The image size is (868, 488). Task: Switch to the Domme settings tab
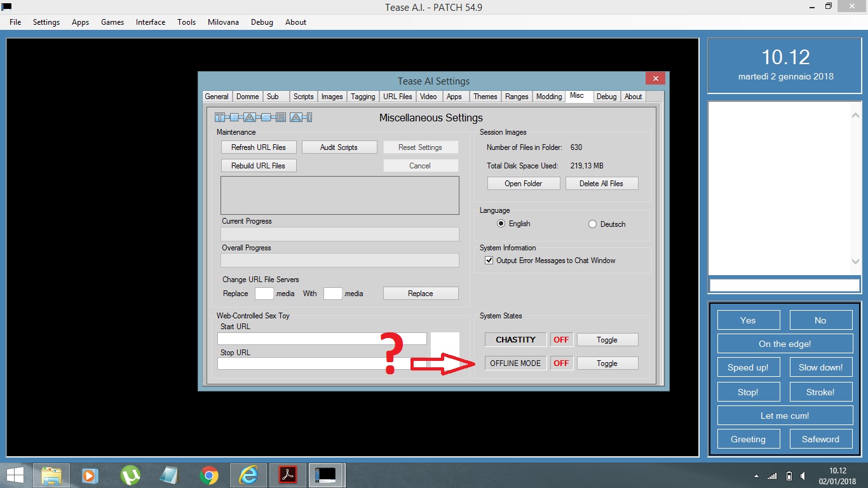pyautogui.click(x=247, y=97)
